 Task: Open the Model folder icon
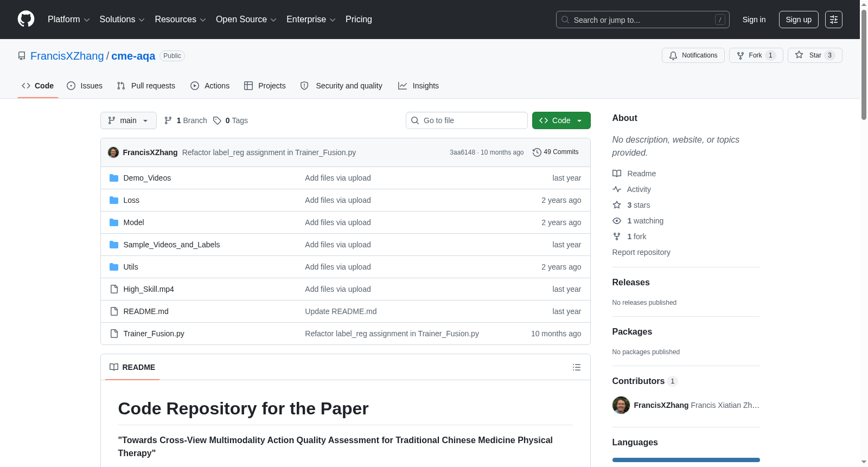[x=114, y=222]
